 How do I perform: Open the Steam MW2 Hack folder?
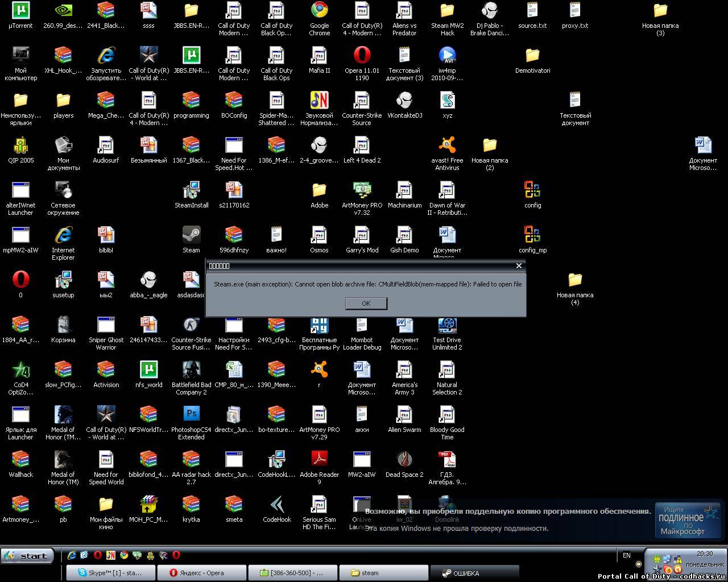[447, 19]
